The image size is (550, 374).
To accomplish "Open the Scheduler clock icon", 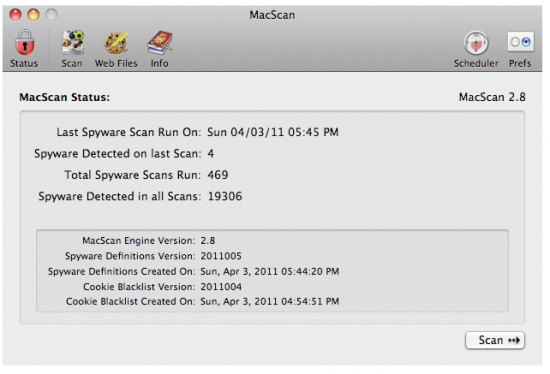I will coord(476,43).
